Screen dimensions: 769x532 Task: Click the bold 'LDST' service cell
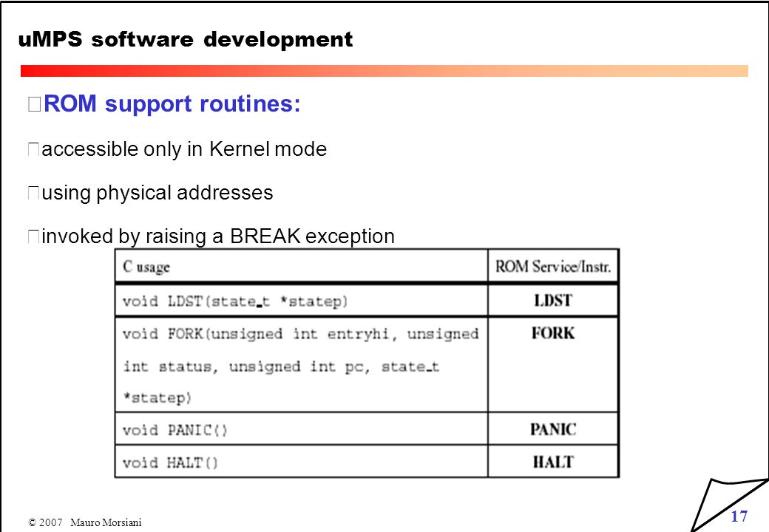tap(553, 301)
